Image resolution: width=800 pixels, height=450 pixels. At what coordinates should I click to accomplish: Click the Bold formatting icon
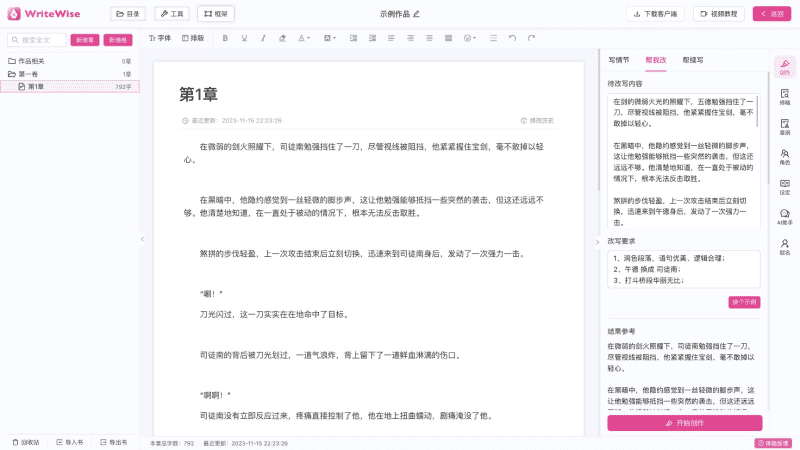(x=226, y=38)
